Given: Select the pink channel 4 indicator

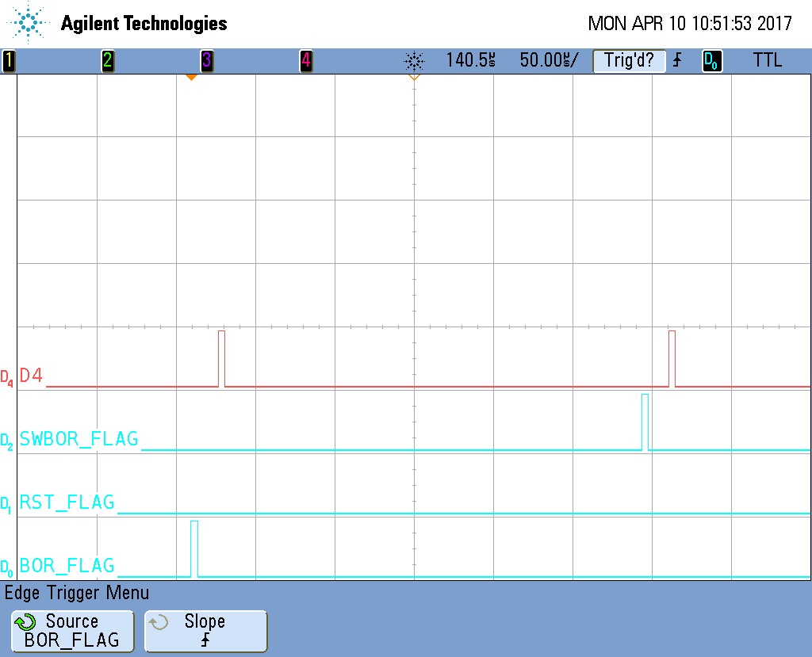Looking at the screenshot, I should [x=306, y=60].
